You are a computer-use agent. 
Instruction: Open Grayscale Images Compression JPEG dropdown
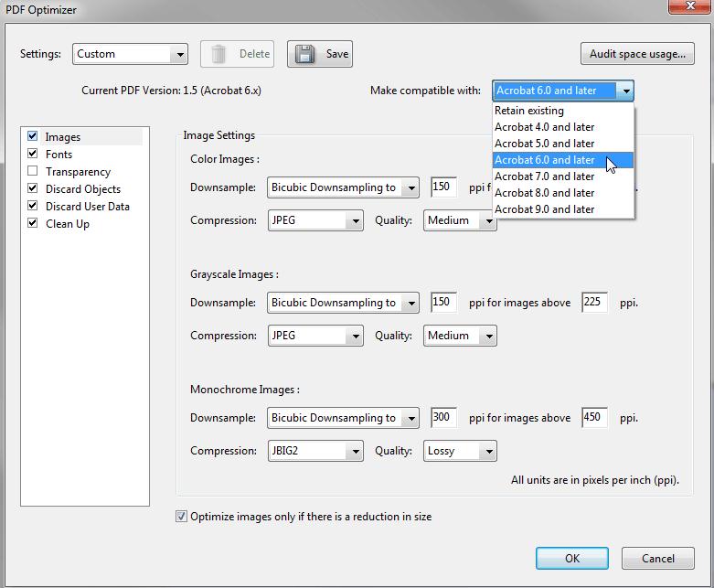coord(315,337)
